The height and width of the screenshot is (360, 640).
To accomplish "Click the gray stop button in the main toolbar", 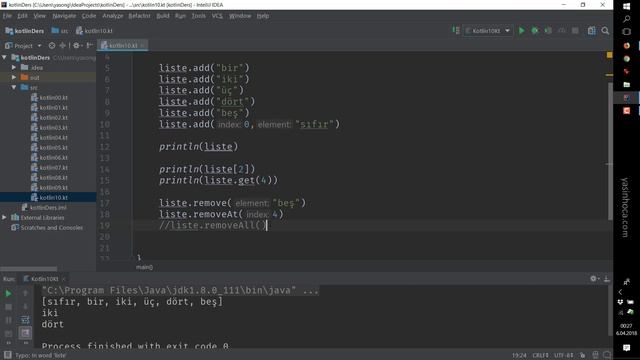I will [x=575, y=31].
